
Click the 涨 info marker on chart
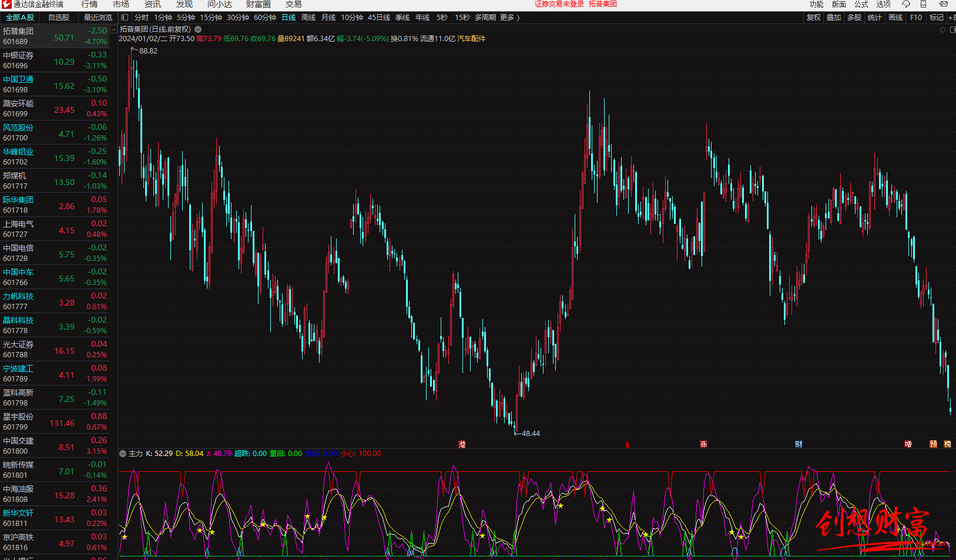pyautogui.click(x=703, y=444)
